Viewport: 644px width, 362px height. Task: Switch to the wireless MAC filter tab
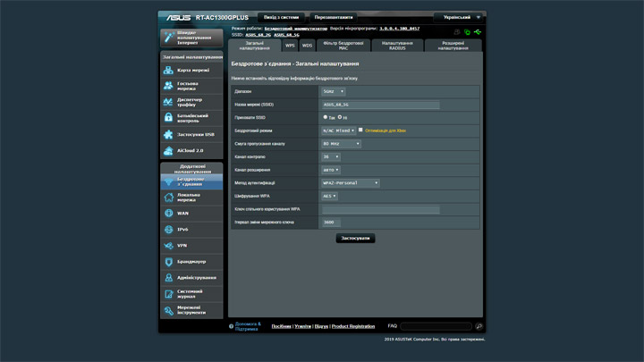(x=343, y=46)
